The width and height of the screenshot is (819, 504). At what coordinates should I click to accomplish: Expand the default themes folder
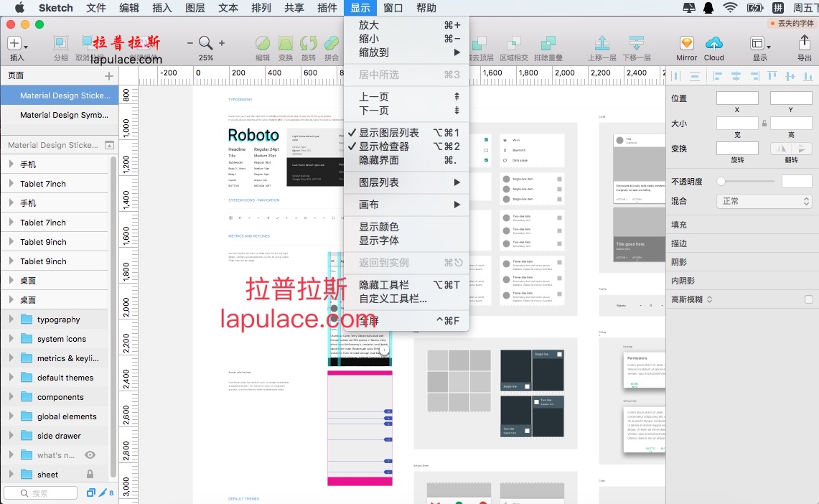tap(11, 377)
